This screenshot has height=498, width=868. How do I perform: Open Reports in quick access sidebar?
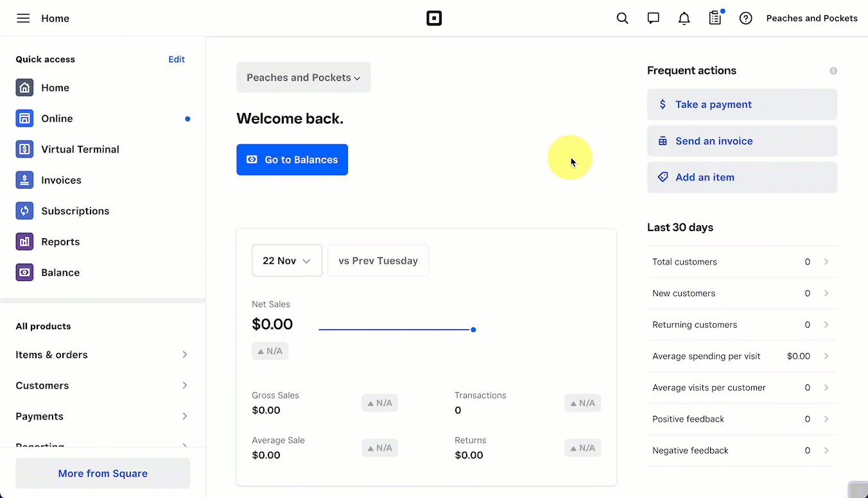coord(60,242)
